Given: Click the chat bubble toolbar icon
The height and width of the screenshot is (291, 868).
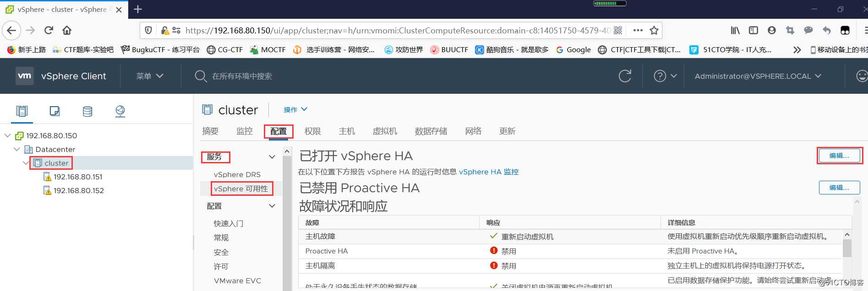Looking at the screenshot, I should (x=808, y=31).
